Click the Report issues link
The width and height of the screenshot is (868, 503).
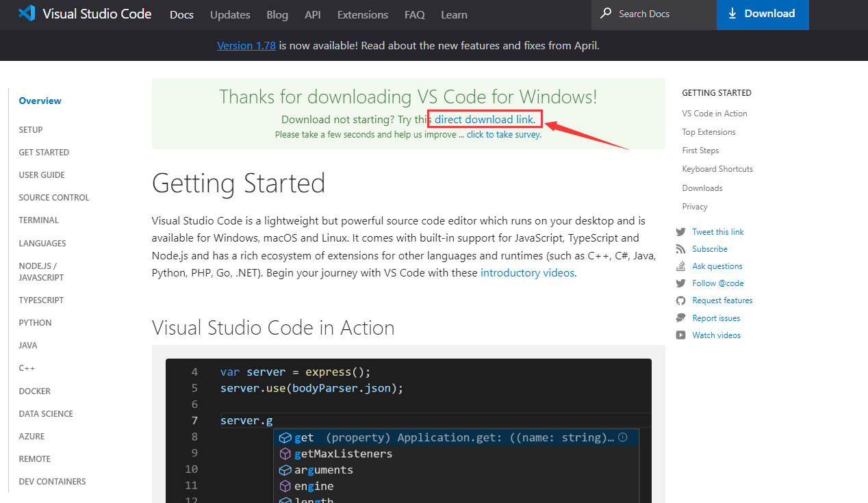tap(716, 318)
